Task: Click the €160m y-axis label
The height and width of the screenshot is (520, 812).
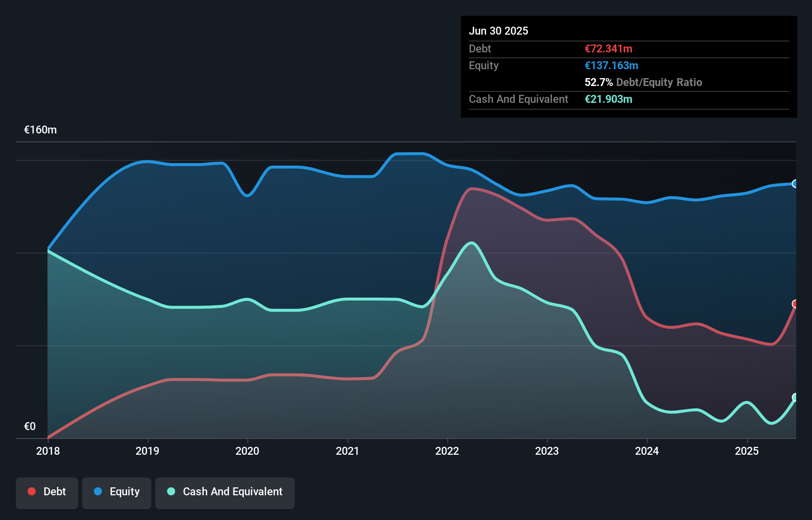Action: coord(41,130)
